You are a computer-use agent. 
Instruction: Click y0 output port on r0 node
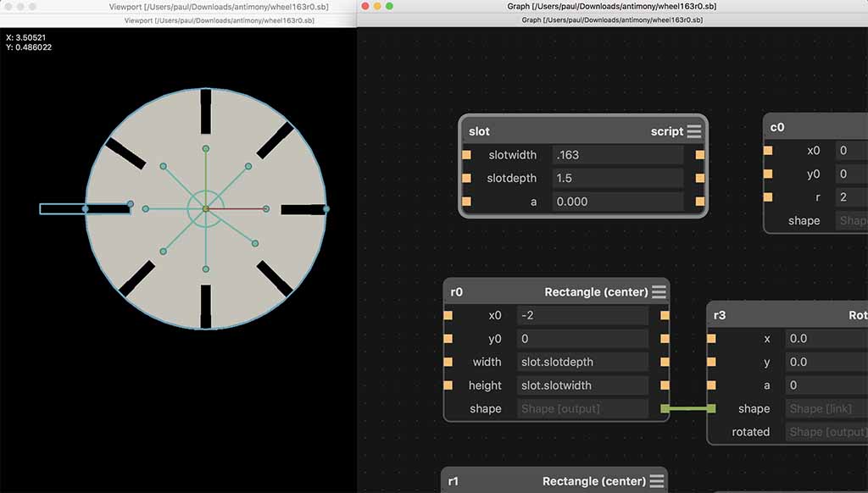(x=665, y=339)
